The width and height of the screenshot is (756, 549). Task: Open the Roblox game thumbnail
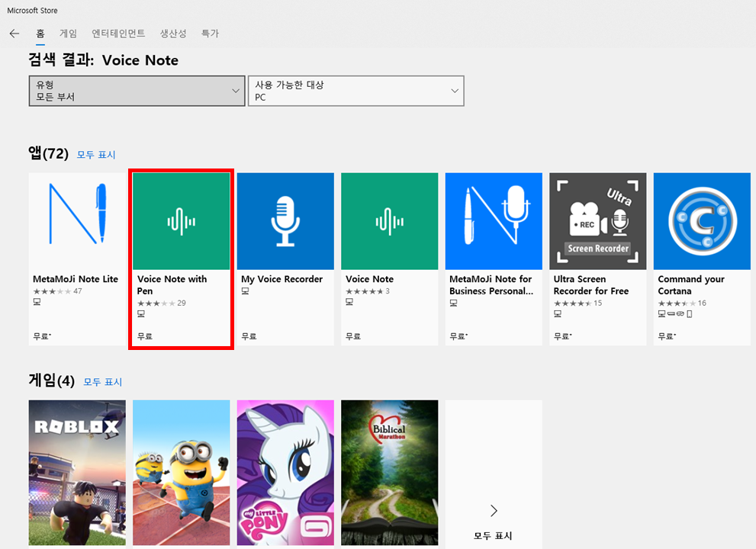tap(77, 473)
